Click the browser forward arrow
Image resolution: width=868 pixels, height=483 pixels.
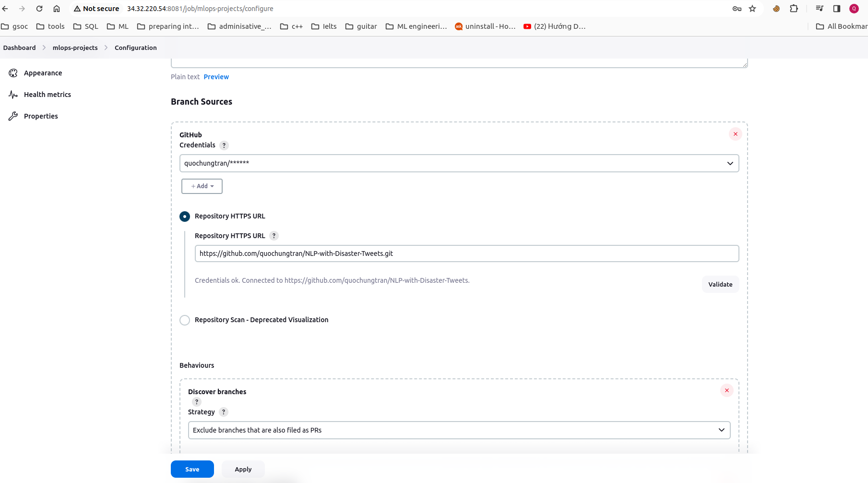(22, 9)
